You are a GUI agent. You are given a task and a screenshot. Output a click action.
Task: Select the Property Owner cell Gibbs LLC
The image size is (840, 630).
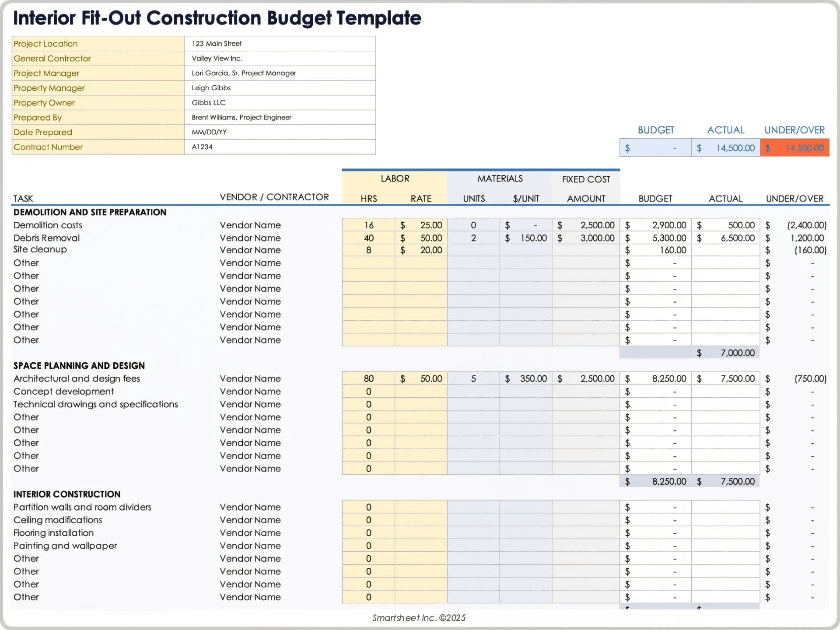[280, 102]
